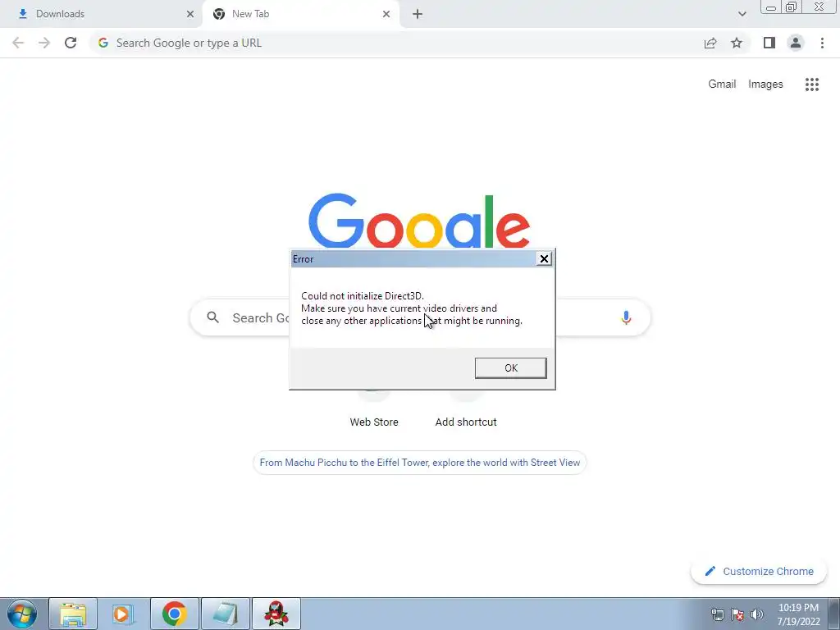
Task: Open the tab search dropdown arrow
Action: (x=742, y=14)
